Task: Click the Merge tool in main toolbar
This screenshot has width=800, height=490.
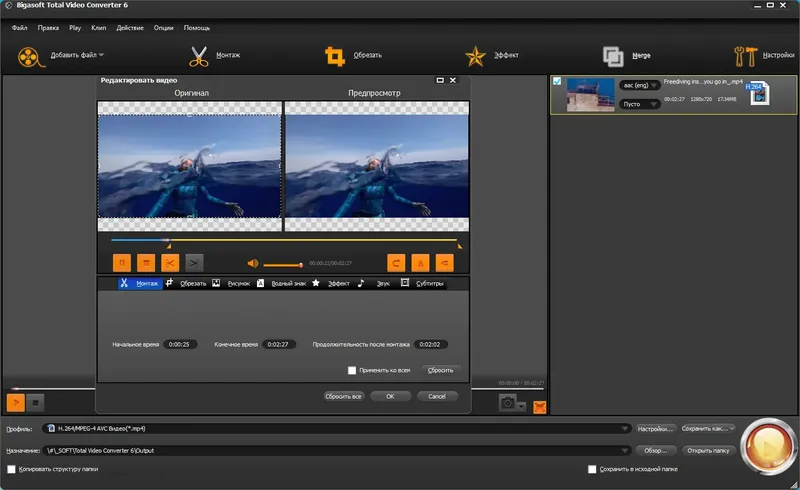Action: coord(613,56)
